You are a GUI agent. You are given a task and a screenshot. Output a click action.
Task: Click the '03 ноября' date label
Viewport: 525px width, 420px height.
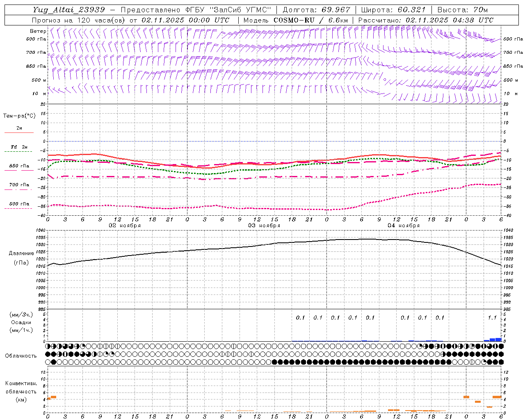[264, 226]
